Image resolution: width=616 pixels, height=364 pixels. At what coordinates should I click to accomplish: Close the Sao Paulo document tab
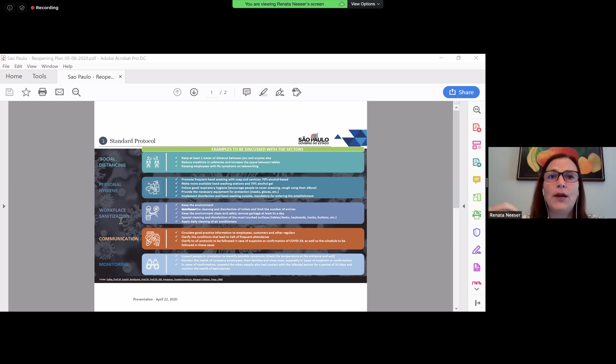click(120, 77)
